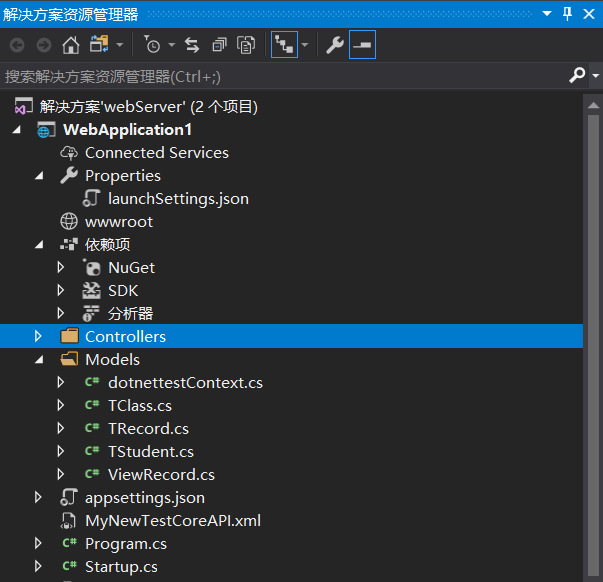Click the solution 'webServer' icon
The image size is (603, 582).
pyautogui.click(x=23, y=106)
